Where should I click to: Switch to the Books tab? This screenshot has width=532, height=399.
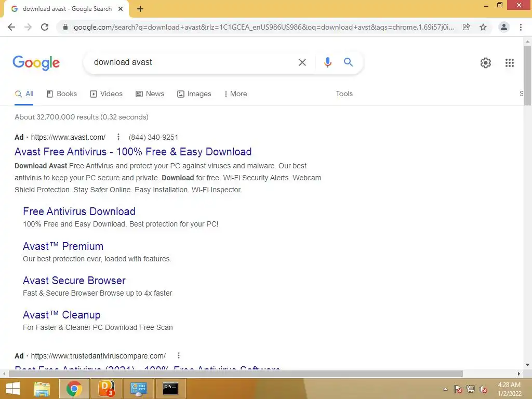(x=62, y=94)
